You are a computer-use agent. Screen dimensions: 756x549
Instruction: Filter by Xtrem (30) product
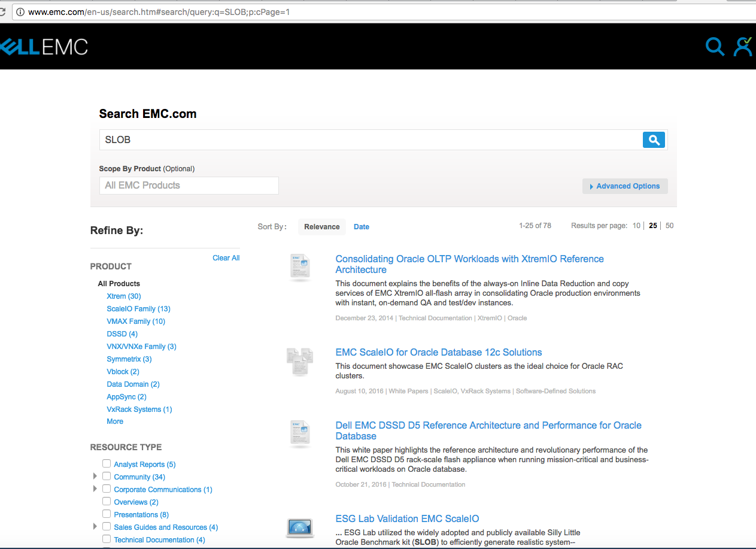tap(124, 296)
